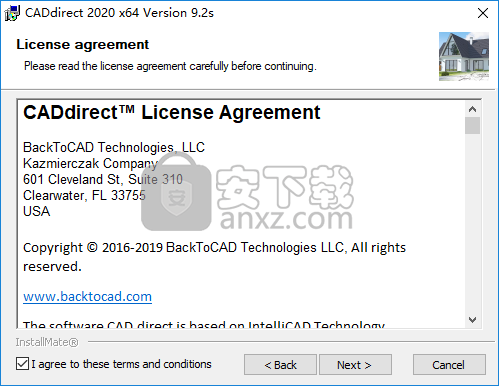Uncheck I agree to these terms checkbox
499x386 pixels.
tap(22, 364)
